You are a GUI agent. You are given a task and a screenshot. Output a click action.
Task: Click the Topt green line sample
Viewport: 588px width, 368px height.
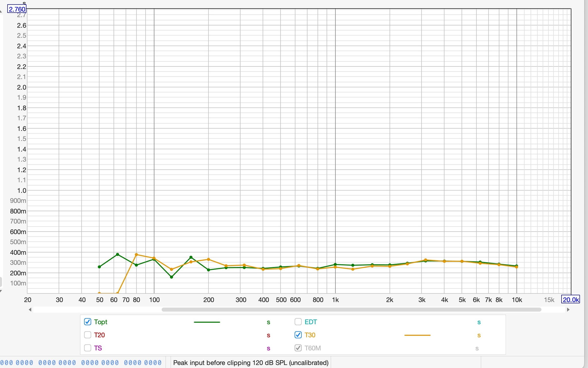point(207,322)
